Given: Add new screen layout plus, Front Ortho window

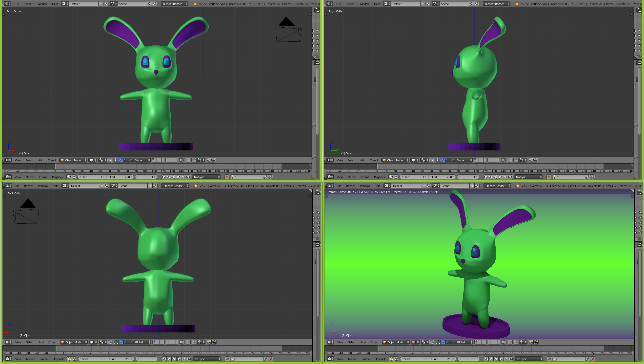Looking at the screenshot, I should 101,4.
